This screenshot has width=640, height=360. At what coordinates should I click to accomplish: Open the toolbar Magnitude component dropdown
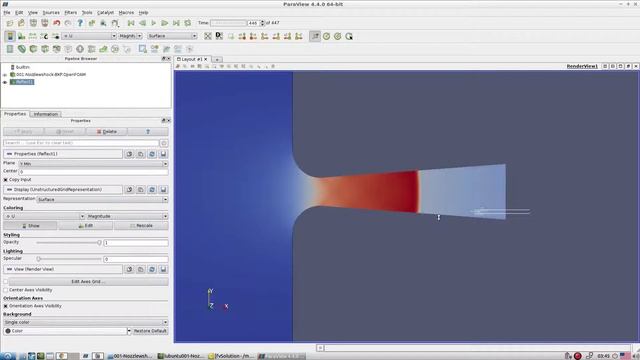(x=130, y=36)
